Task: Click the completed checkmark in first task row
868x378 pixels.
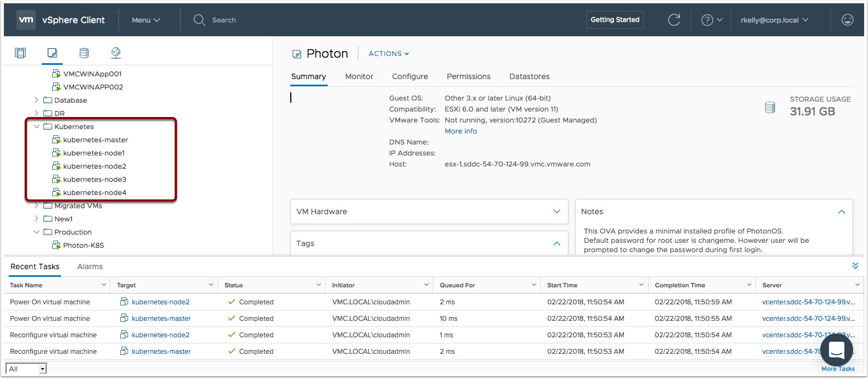Action: 232,302
